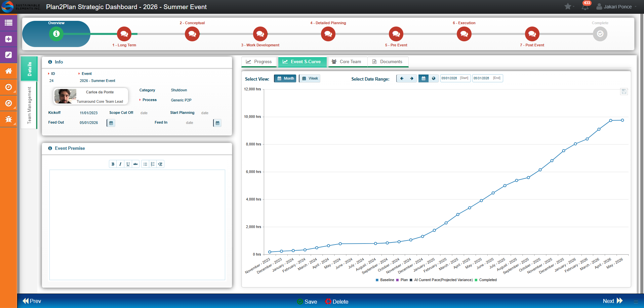644x308 pixels.
Task: Click the Feed Out date 05/01/2026
Action: coord(89,123)
